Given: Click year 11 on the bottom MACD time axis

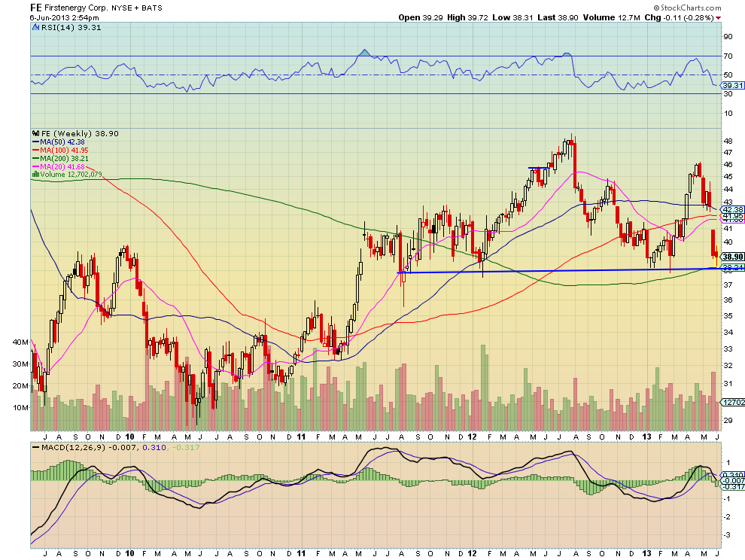Looking at the screenshot, I should [x=301, y=553].
